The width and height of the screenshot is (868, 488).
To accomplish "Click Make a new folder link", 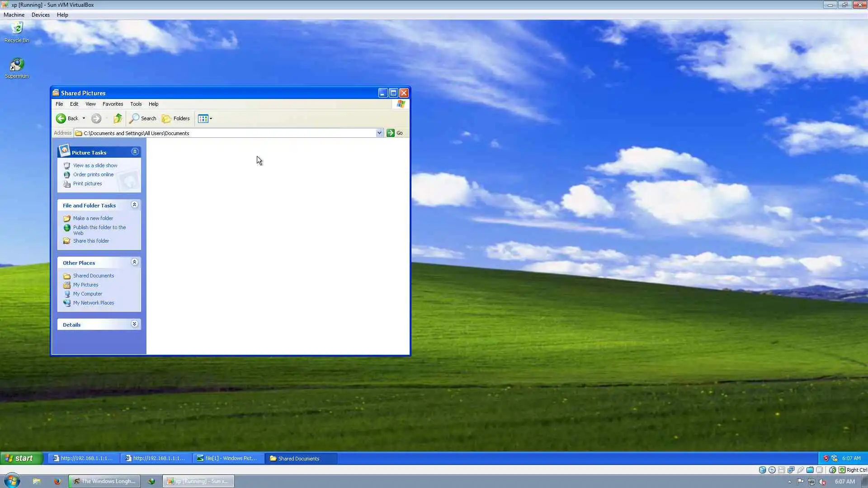I will tap(93, 218).
